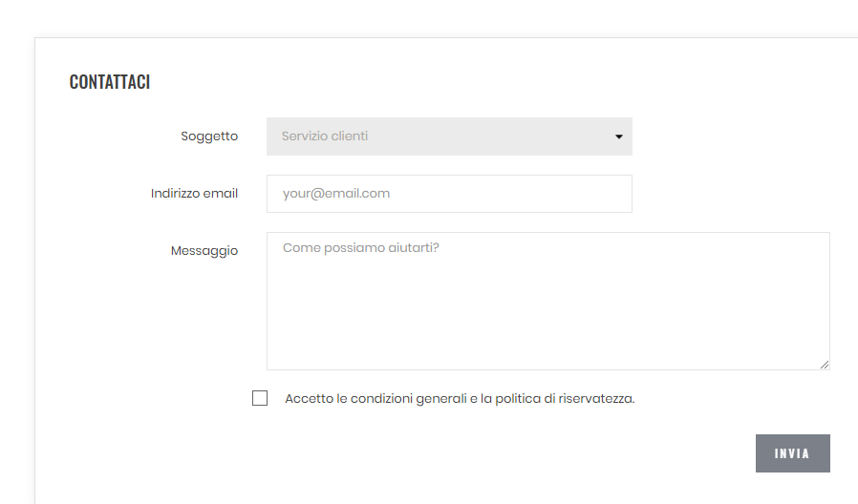This screenshot has width=858, height=504.
Task: Click the textarea resize handle icon
Action: coord(825,365)
